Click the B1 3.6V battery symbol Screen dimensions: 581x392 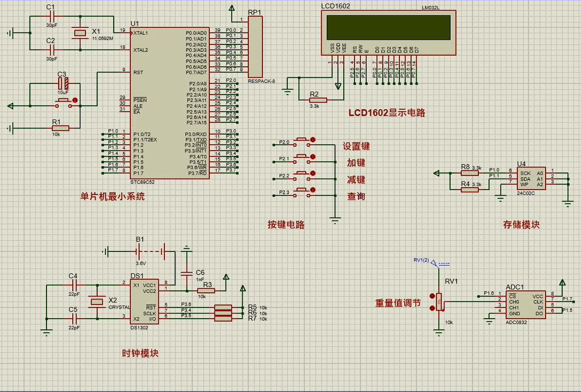[x=150, y=251]
